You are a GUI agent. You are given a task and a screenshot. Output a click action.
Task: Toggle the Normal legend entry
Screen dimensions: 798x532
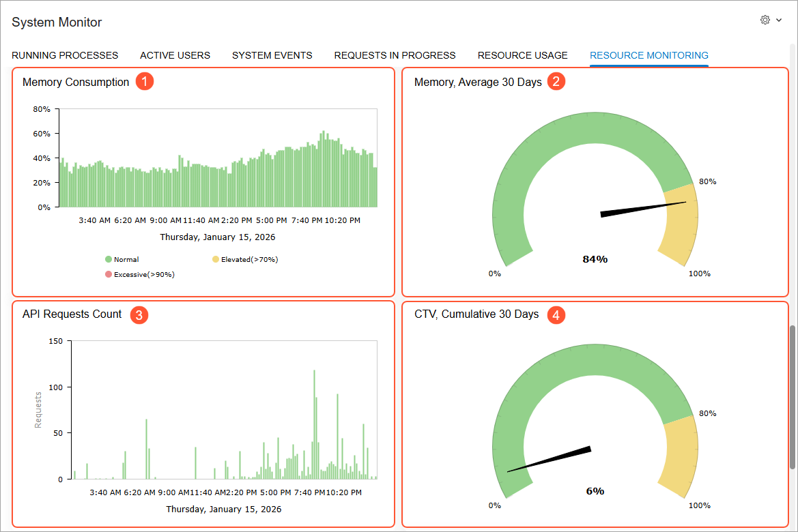tap(122, 259)
